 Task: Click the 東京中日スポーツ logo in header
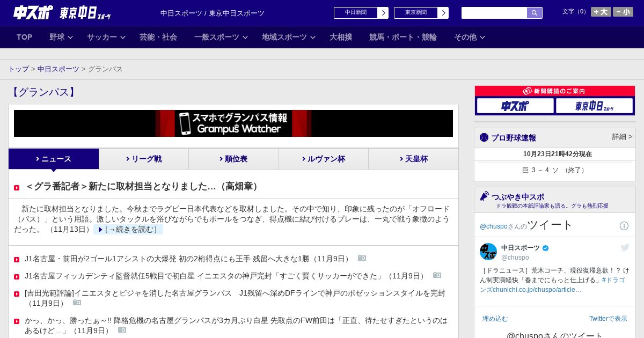[85, 13]
